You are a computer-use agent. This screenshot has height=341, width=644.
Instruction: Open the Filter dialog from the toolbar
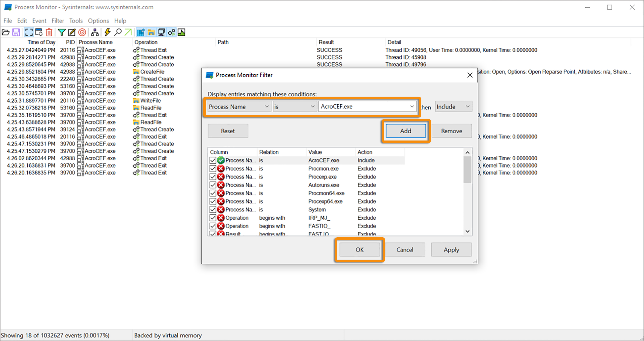point(62,32)
